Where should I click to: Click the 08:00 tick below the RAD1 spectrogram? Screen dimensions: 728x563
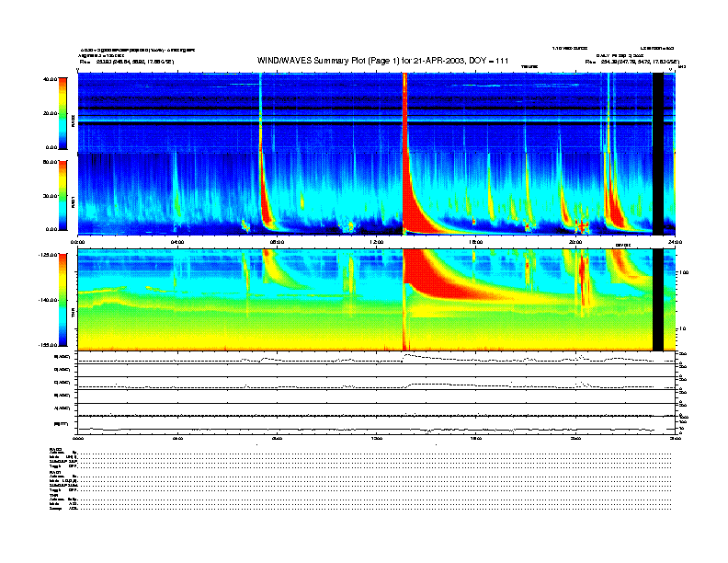tap(277, 242)
